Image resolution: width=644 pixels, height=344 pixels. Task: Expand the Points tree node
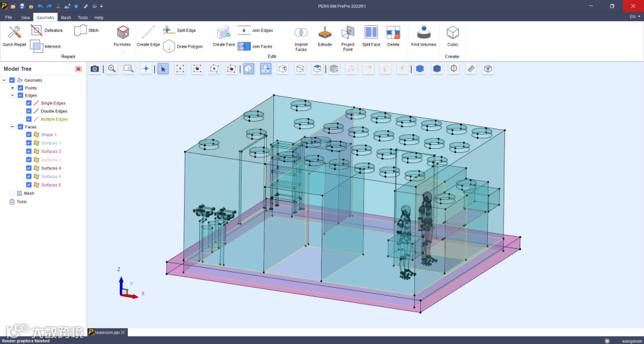coord(12,88)
